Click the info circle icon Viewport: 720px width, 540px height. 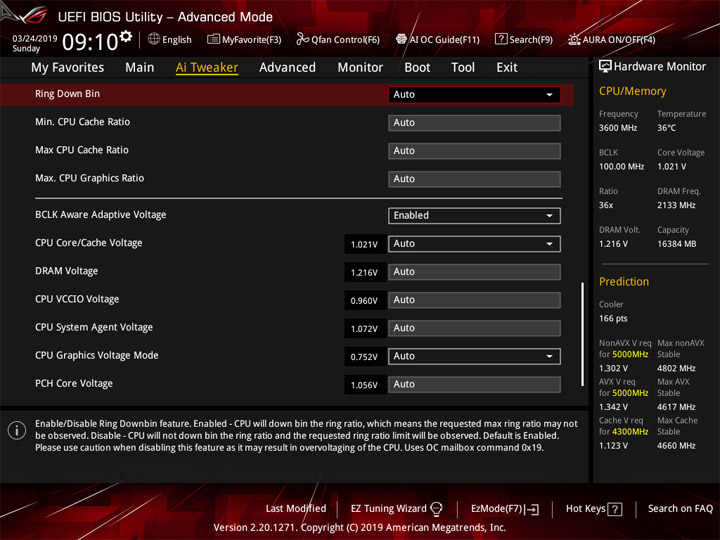coord(17,430)
